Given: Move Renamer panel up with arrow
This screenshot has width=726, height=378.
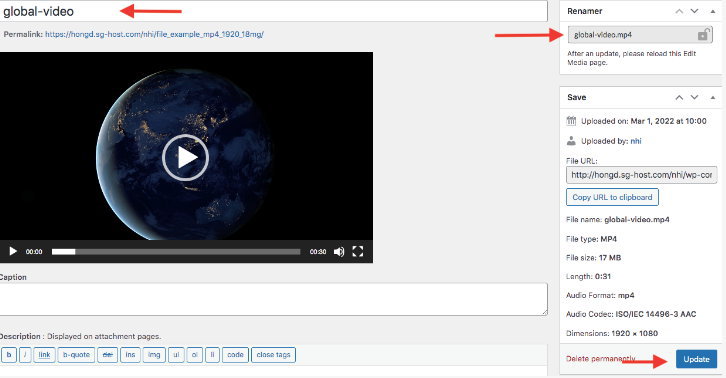Looking at the screenshot, I should [679, 11].
